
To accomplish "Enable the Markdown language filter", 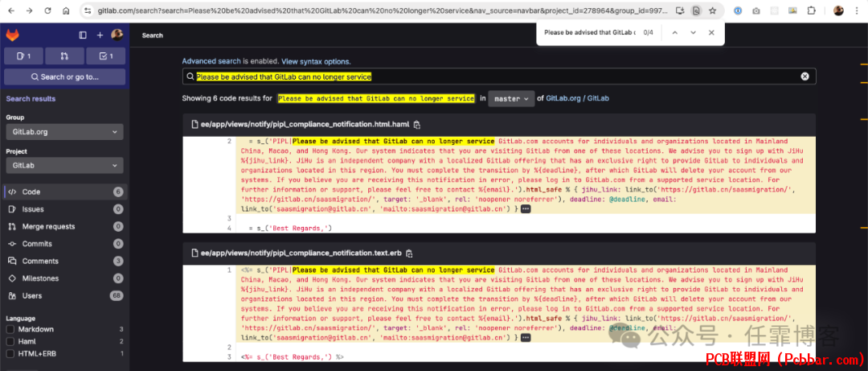I will coord(10,329).
